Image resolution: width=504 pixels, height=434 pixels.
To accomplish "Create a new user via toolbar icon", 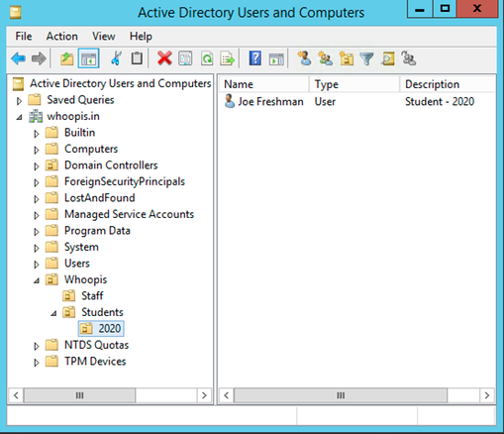I will (304, 58).
